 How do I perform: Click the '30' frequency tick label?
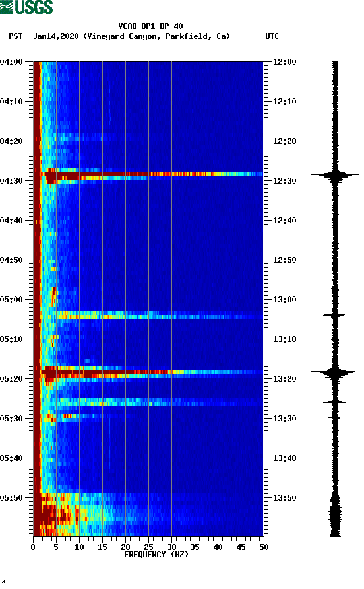point(171,547)
